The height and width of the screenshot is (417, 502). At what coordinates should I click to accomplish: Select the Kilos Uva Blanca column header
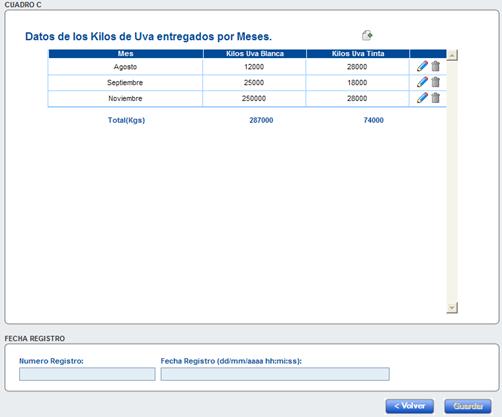255,54
